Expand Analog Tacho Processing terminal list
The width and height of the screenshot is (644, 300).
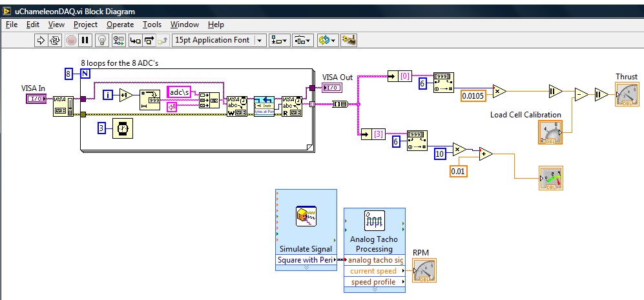375,289
